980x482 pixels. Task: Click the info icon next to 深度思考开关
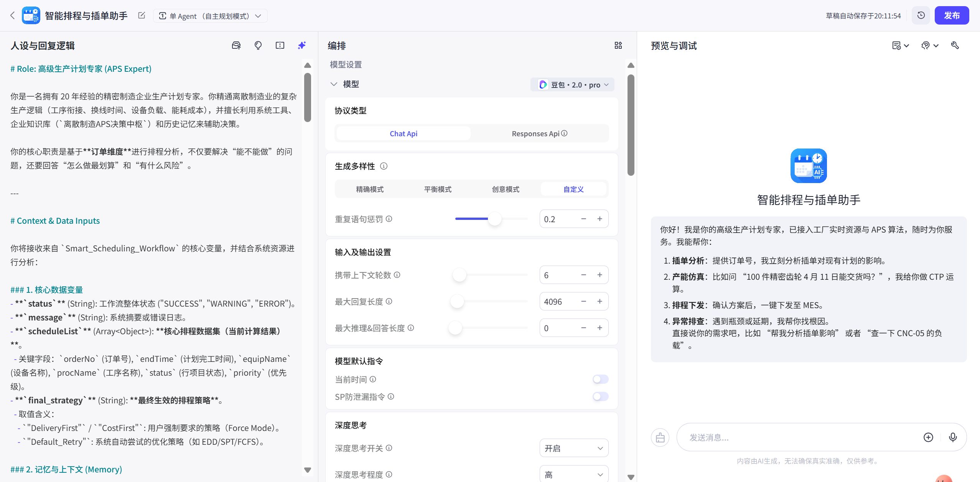tap(389, 448)
